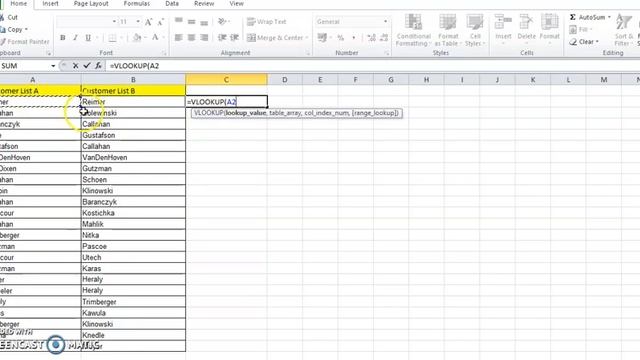This screenshot has width=640, height=360.
Task: Apply Underline formatting
Action: click(88, 38)
